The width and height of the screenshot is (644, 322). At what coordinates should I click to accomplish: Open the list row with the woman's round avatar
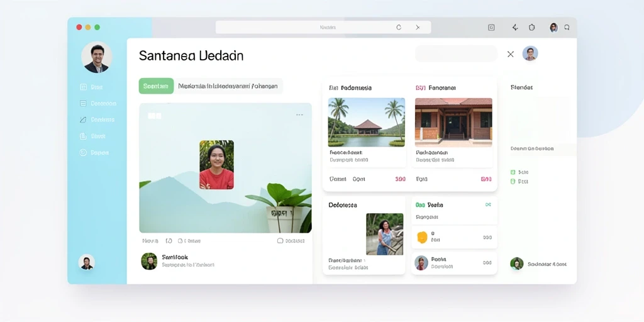click(454, 263)
